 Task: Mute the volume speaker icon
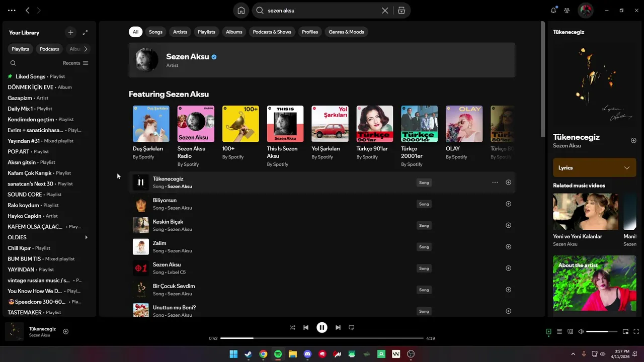click(x=581, y=331)
